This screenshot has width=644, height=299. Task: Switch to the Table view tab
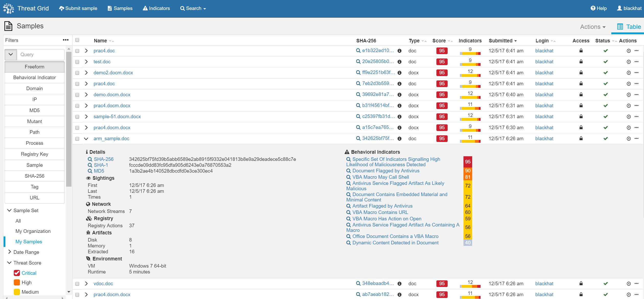(629, 27)
